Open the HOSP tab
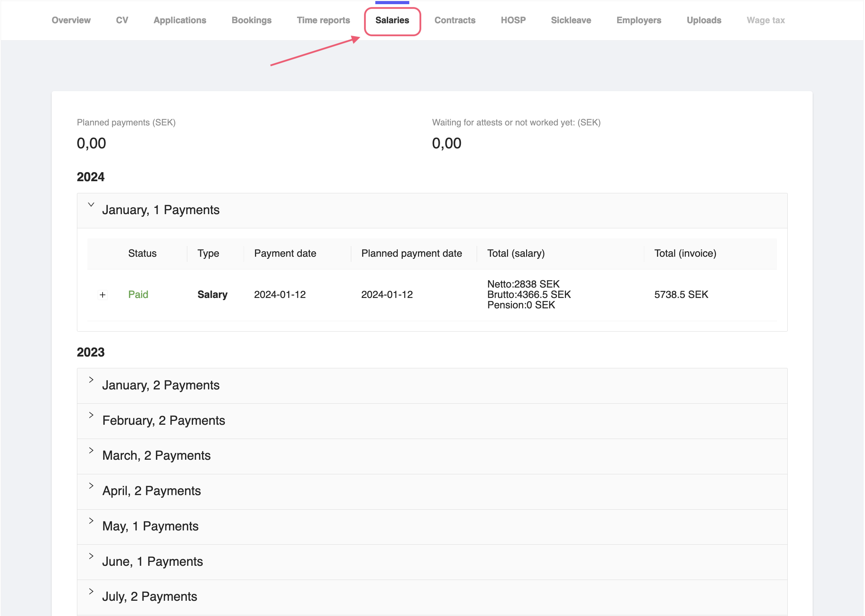Viewport: 865px width, 616px height. point(513,20)
